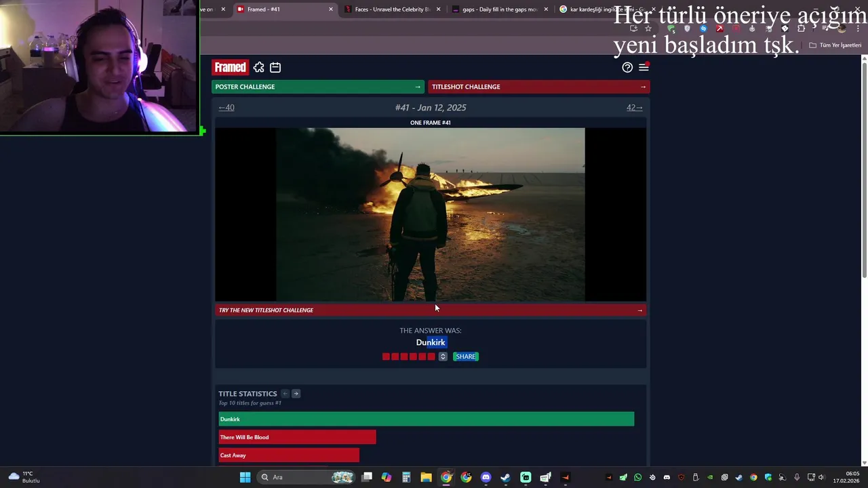Viewport: 868px width, 488px height.
Task: Open volume speaker tray icon
Action: 821,477
